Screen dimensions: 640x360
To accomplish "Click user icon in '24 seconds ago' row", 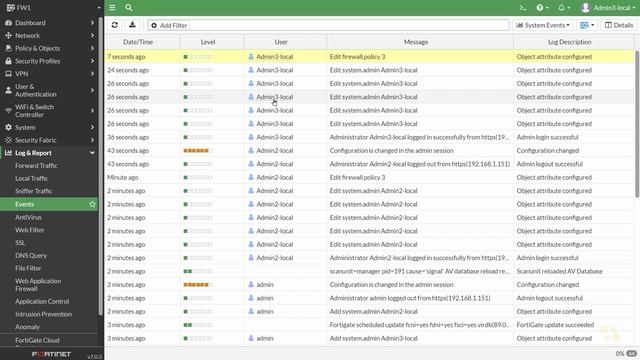I will (x=251, y=70).
